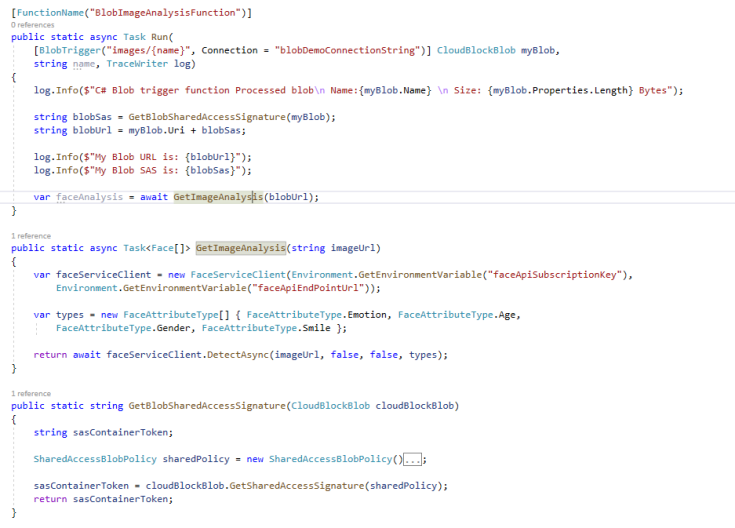Expand the collapsed '...' SharedAccessBlobPolicy initializer
Screen dimensions: 735x528
click(414, 459)
